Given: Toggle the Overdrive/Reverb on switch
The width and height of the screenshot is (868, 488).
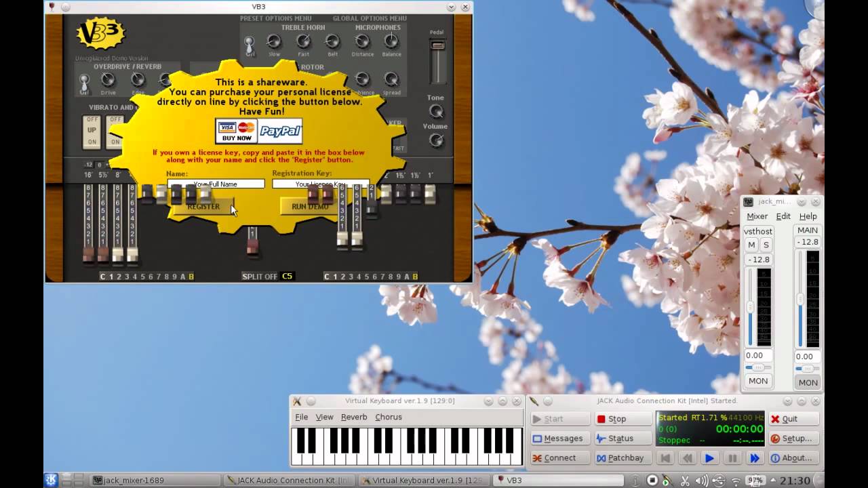Looking at the screenshot, I should pos(84,83).
